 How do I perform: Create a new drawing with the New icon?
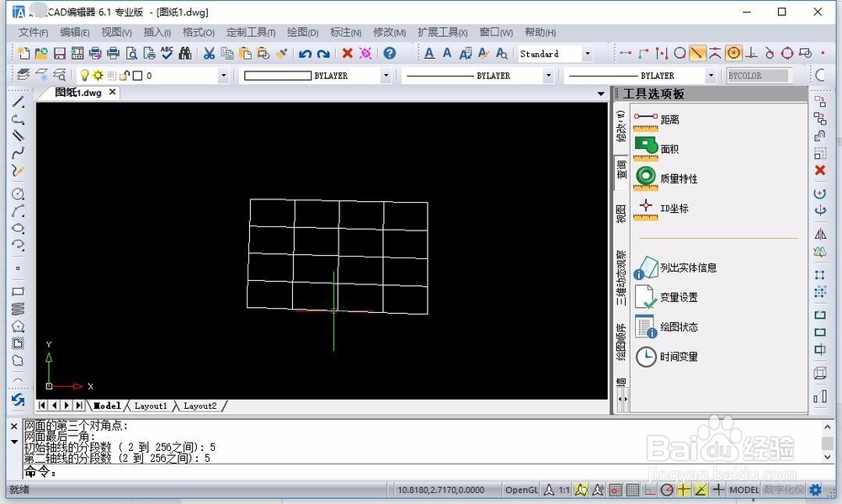click(24, 53)
